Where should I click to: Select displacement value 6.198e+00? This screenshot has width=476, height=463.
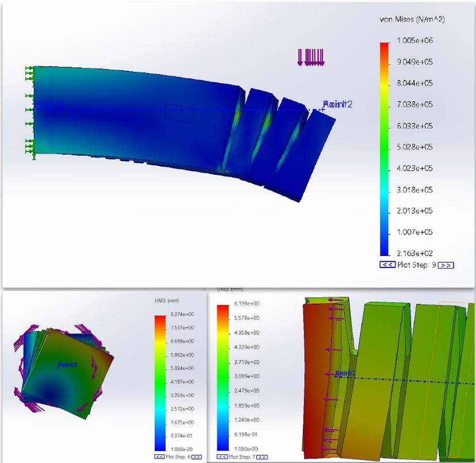(247, 304)
